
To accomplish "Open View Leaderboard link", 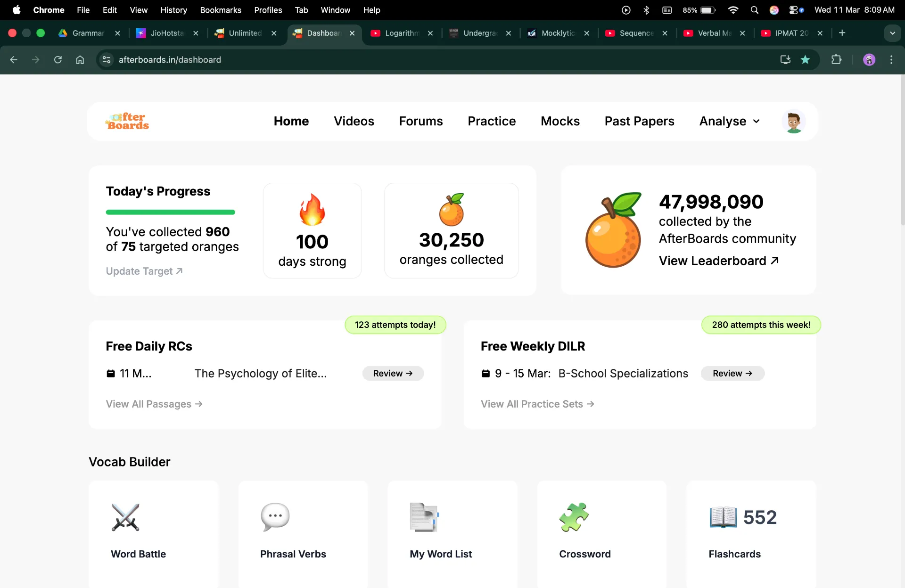I will 719,261.
